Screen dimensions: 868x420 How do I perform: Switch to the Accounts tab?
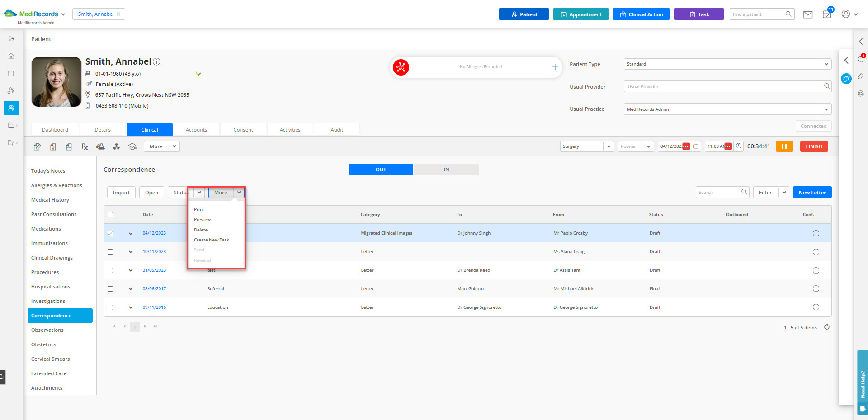click(x=196, y=130)
